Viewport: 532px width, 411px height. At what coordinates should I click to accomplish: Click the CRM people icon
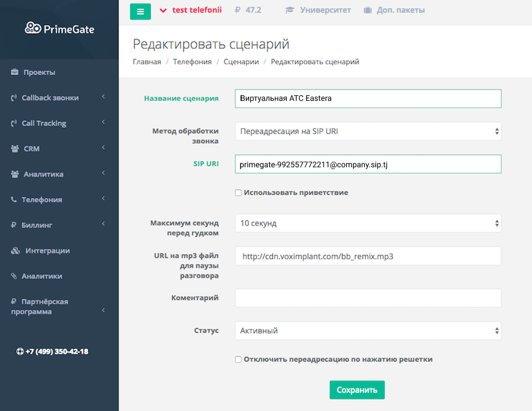[14, 149]
